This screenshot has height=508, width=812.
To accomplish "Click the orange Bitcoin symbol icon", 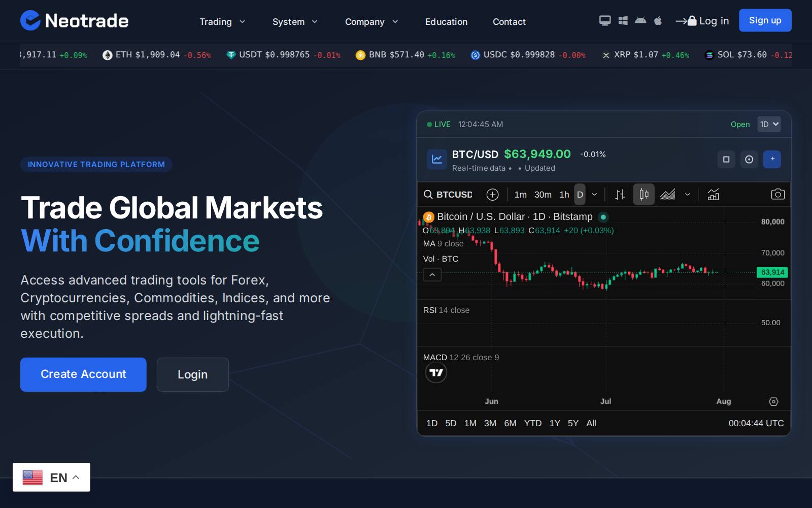I will [428, 217].
